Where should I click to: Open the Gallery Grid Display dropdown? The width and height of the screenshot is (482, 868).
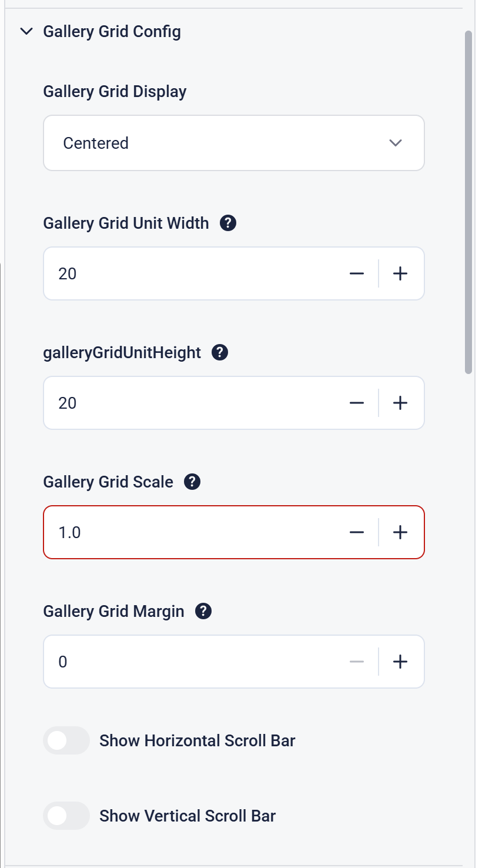point(233,143)
